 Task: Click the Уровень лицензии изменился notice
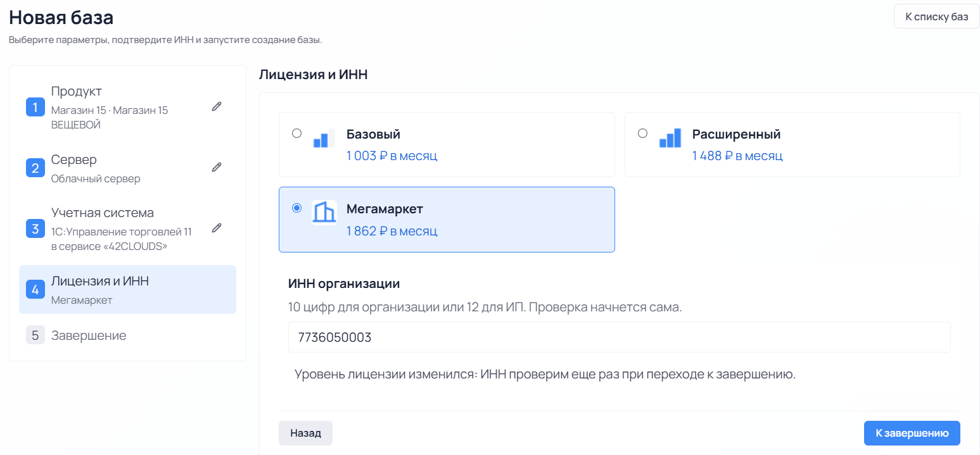pyautogui.click(x=545, y=374)
